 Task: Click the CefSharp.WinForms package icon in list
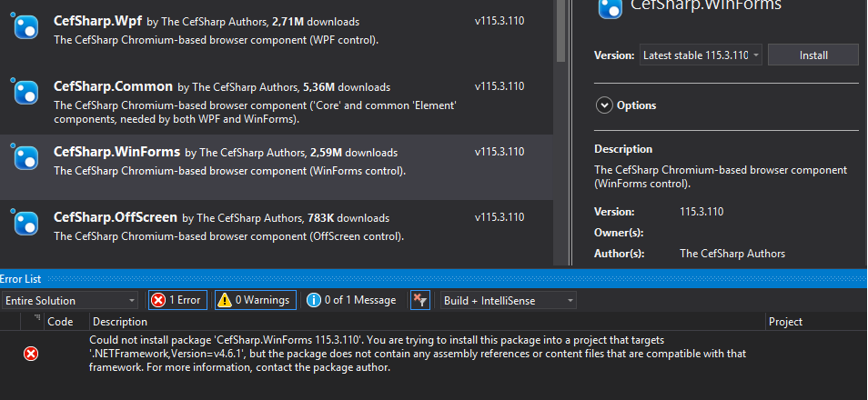26,158
